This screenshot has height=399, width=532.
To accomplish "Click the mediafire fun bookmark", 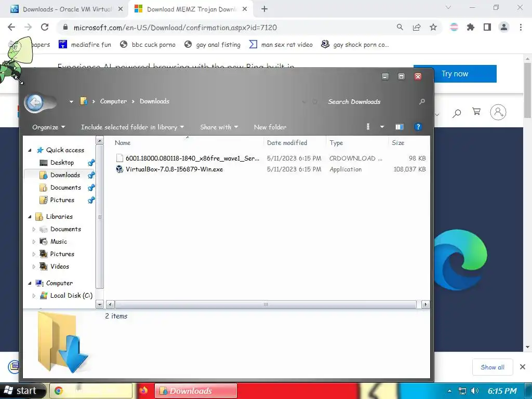I will [x=85, y=45].
